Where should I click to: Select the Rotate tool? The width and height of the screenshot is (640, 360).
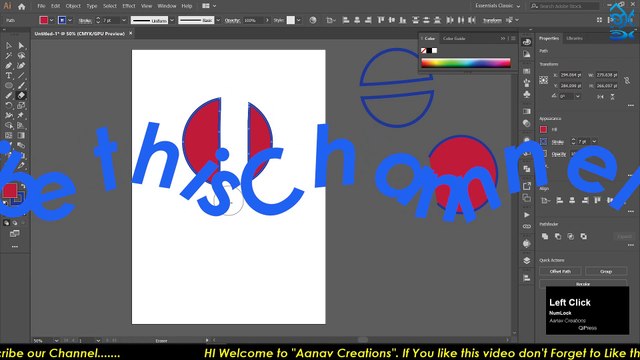(9, 105)
